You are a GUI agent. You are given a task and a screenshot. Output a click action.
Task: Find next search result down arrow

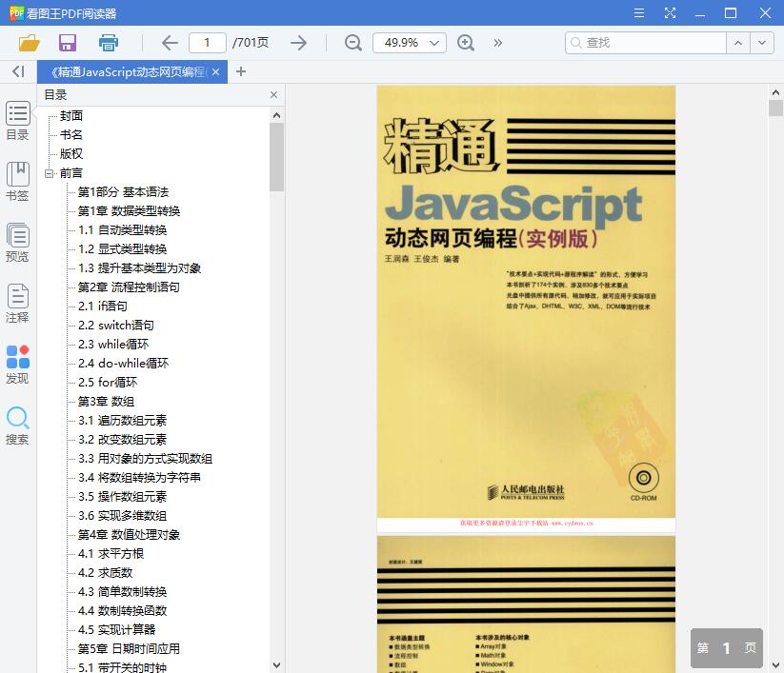coord(762,43)
